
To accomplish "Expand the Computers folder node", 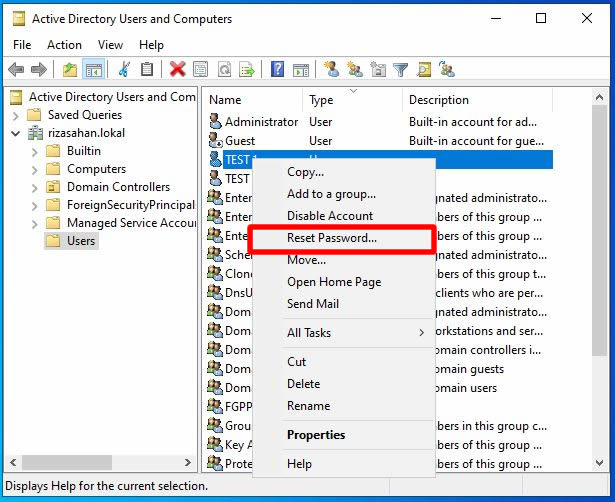I will [35, 170].
